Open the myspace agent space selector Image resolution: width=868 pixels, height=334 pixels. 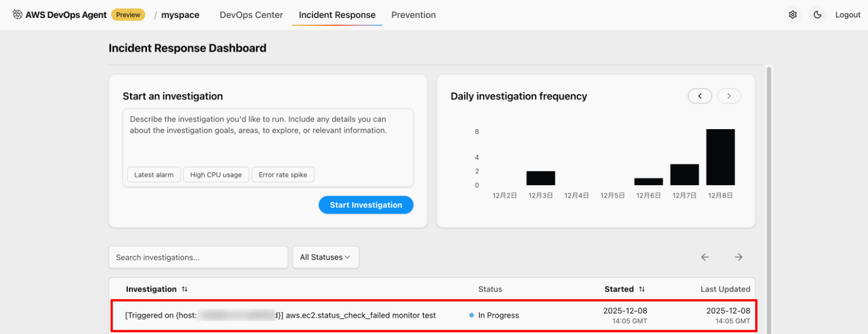[x=180, y=15]
